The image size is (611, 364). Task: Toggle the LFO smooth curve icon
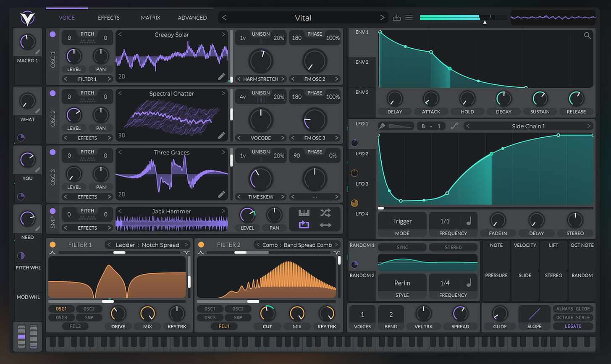[454, 126]
